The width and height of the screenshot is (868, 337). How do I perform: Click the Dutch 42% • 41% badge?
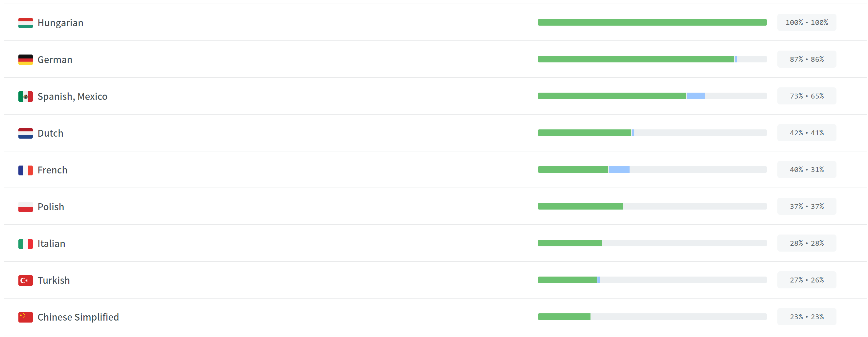coord(806,133)
